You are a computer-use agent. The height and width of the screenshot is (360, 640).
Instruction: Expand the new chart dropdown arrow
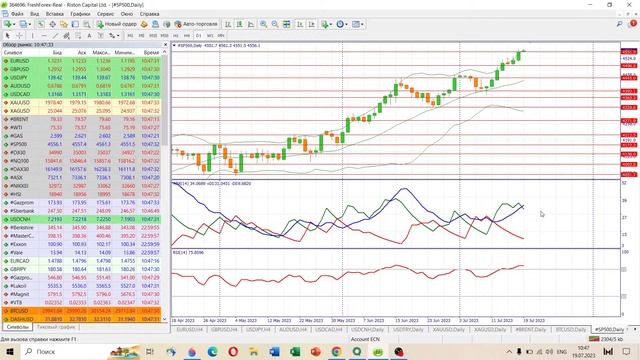pos(14,24)
